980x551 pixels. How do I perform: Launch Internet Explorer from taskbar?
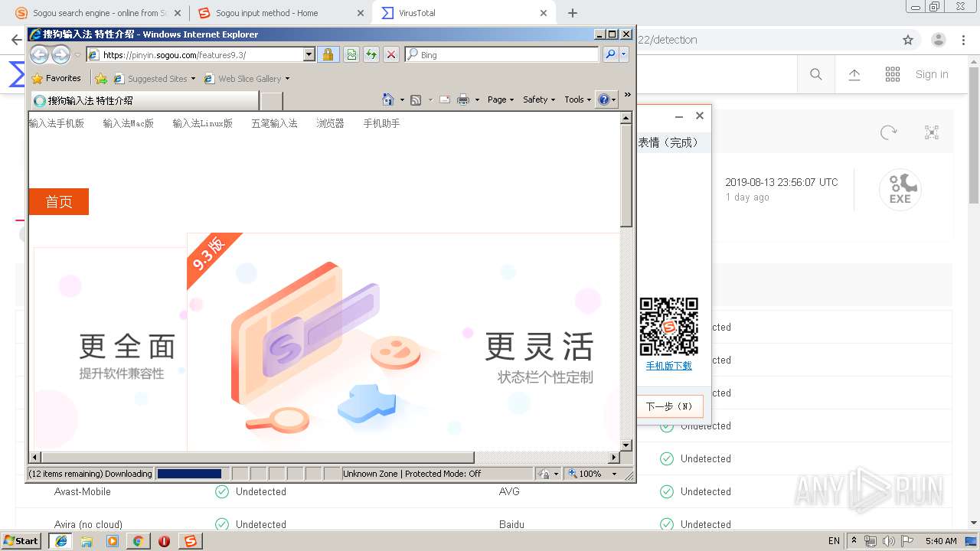[x=61, y=541]
